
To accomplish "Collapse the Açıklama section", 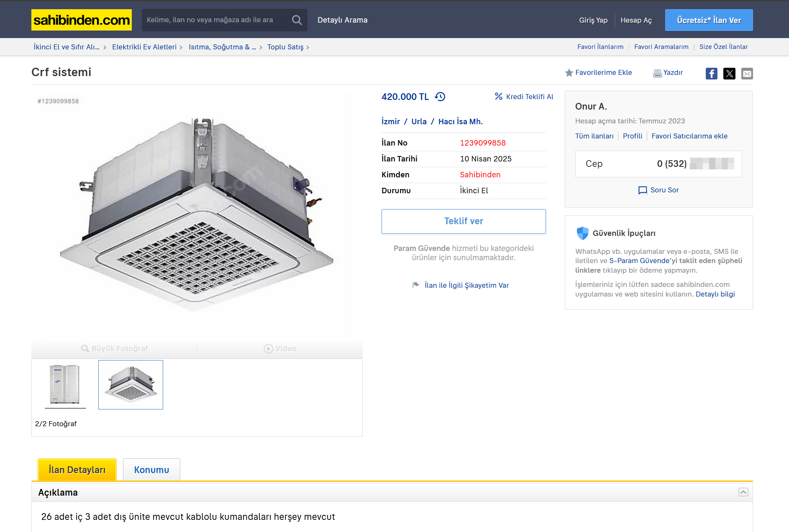I will pyautogui.click(x=743, y=492).
